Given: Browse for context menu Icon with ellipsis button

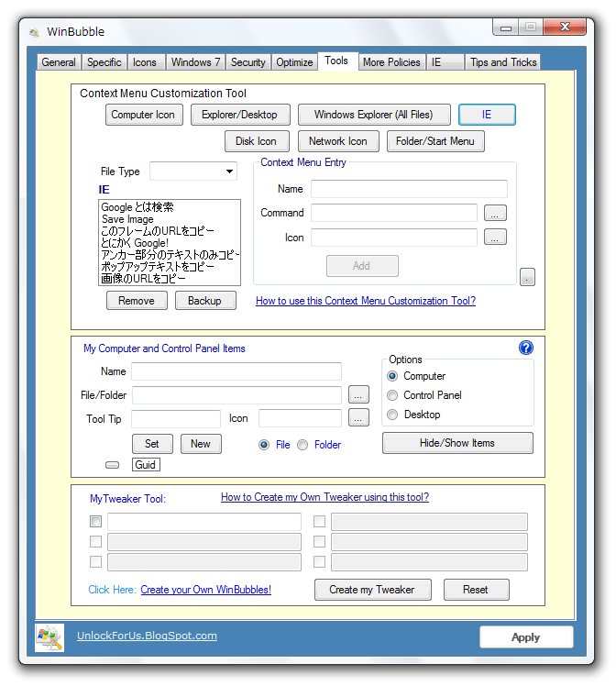Looking at the screenshot, I should (495, 238).
